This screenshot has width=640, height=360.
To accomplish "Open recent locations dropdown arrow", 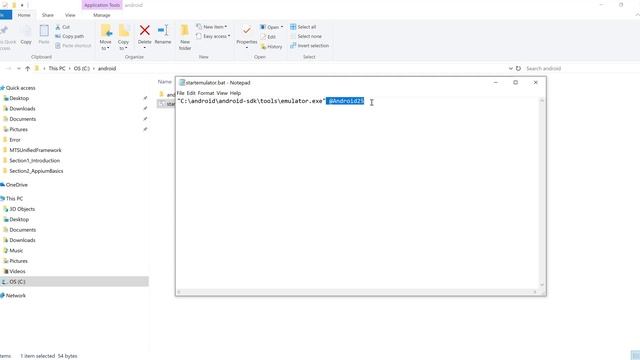I will tap(19, 69).
